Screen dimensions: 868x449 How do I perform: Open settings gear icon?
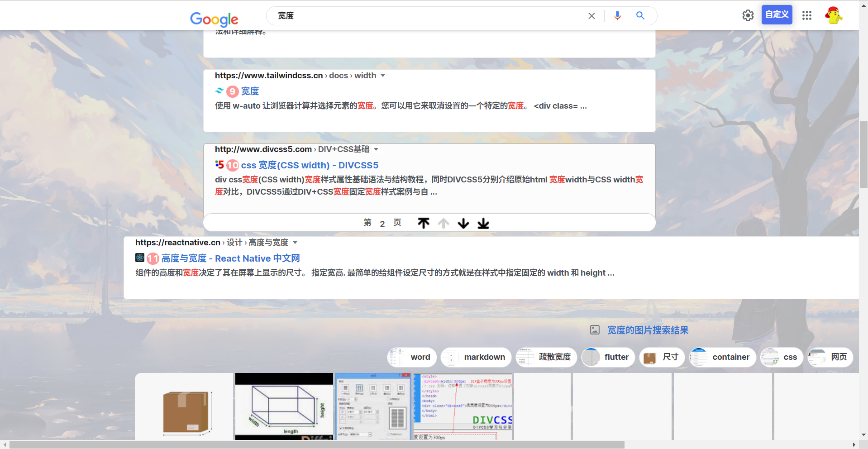(748, 15)
